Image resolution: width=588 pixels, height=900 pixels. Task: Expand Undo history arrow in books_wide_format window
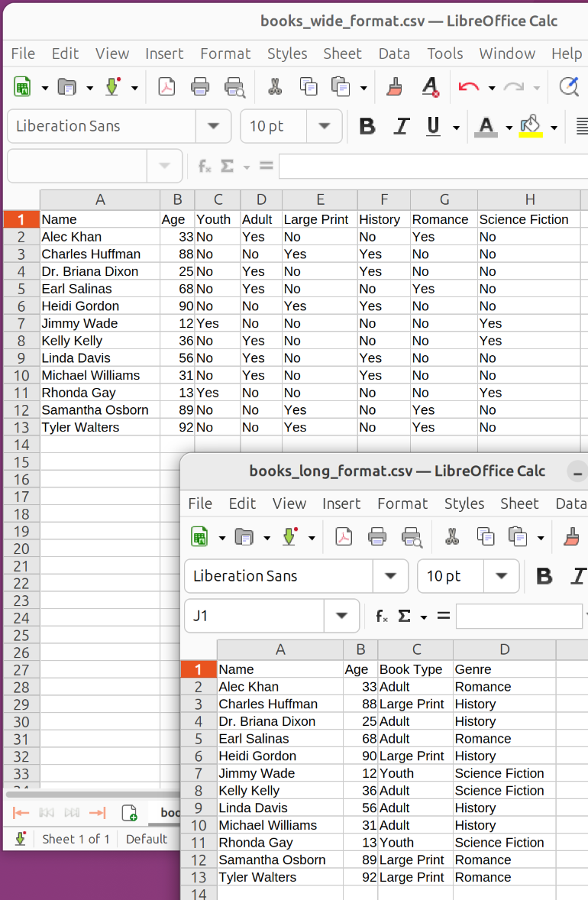coord(492,88)
